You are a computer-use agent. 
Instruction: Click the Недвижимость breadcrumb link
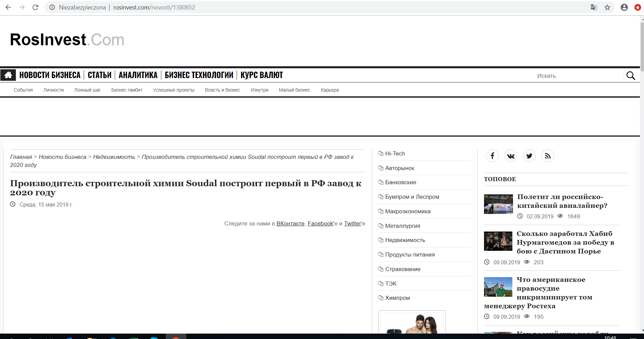click(x=114, y=157)
